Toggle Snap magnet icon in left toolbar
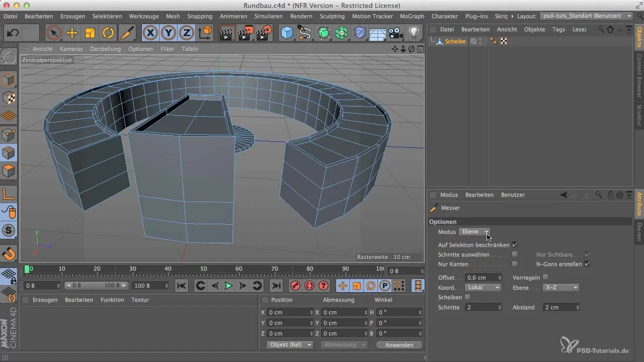Screen dimensions: 644x362 [9, 254]
